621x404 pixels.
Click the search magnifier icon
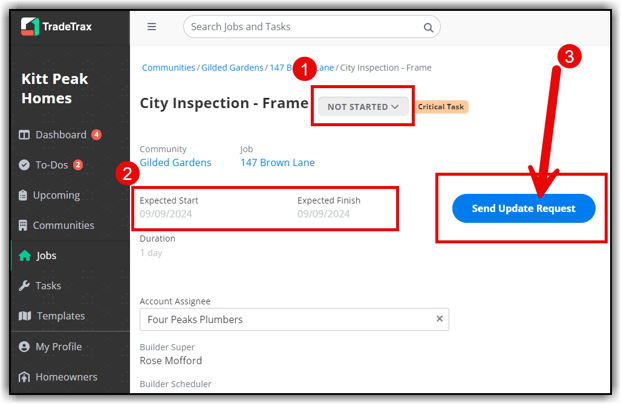tap(428, 27)
